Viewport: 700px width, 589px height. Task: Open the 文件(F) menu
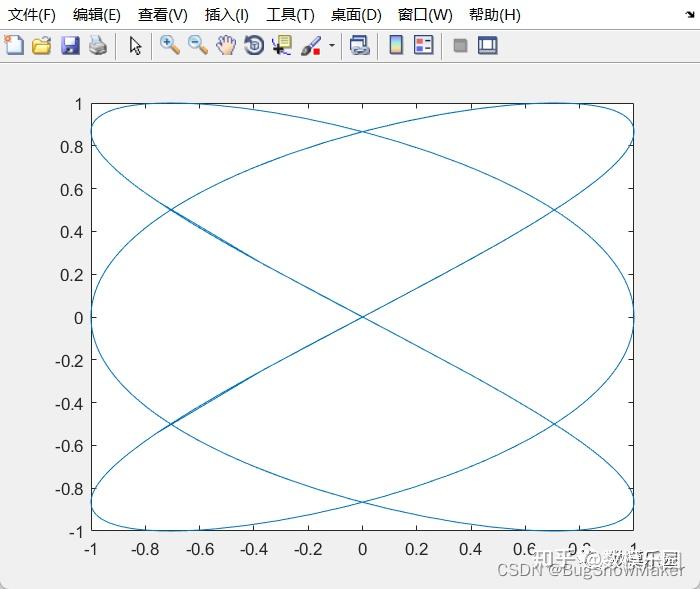[x=32, y=15]
